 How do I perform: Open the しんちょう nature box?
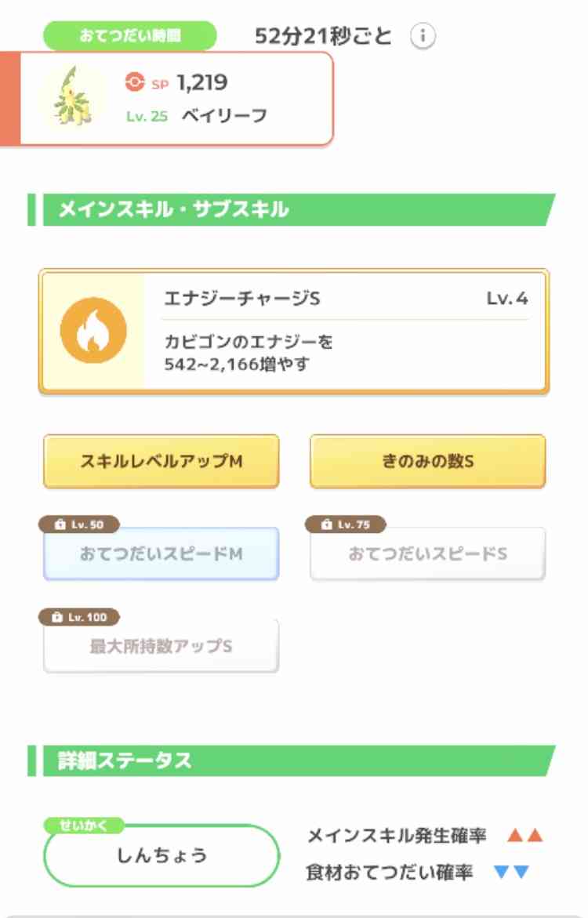[161, 855]
